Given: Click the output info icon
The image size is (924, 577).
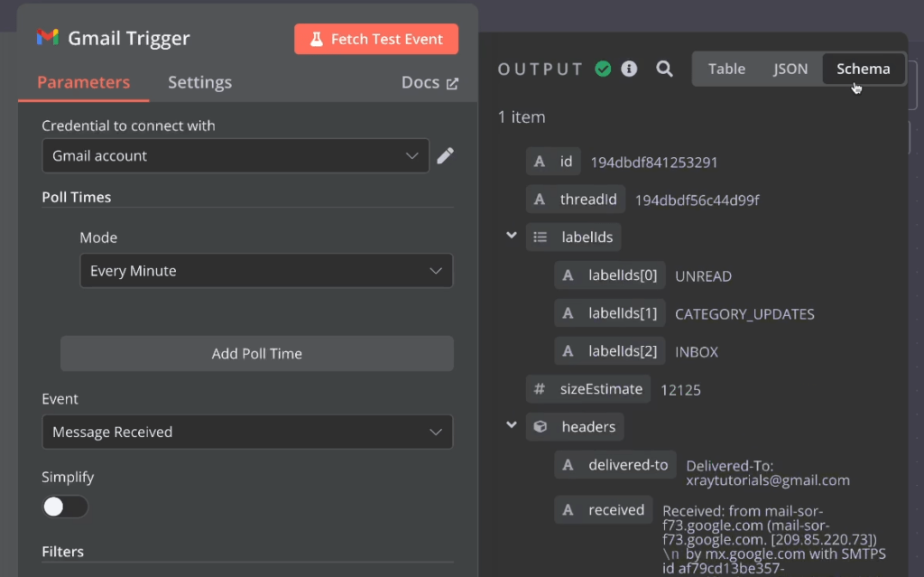Looking at the screenshot, I should [629, 69].
